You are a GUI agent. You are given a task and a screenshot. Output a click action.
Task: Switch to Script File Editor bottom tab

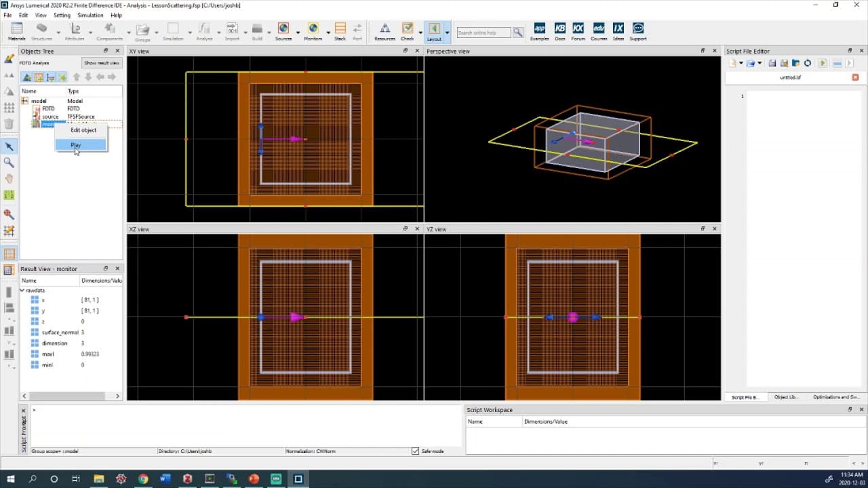[x=745, y=397]
